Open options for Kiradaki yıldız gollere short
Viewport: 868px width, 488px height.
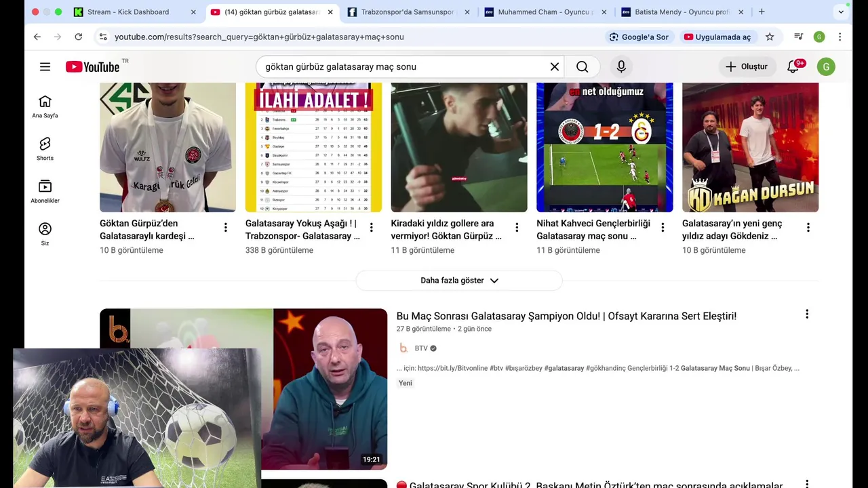[517, 228]
